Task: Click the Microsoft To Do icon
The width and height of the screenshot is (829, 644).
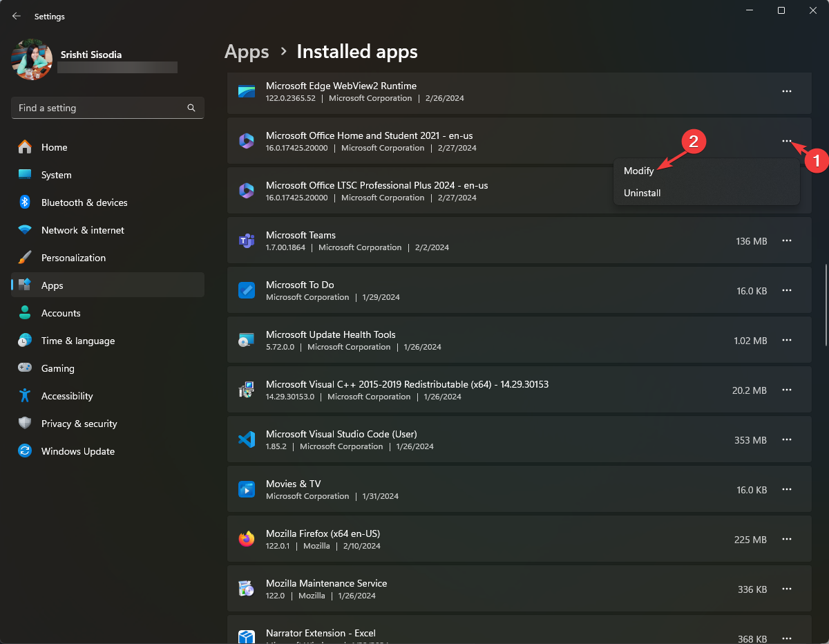Action: [x=247, y=290]
